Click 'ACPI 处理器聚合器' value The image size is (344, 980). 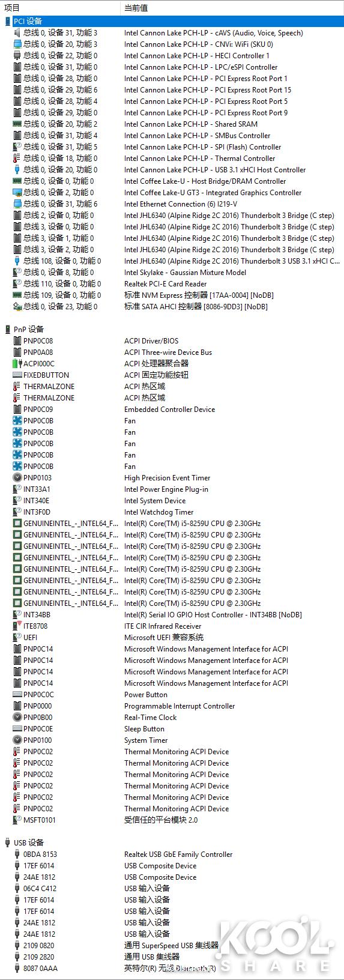point(156,363)
